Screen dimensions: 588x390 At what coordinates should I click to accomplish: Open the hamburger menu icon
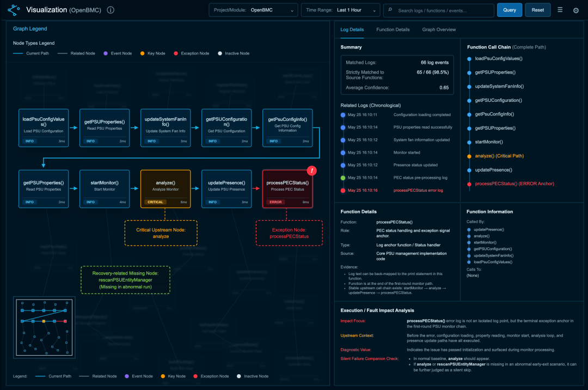click(x=560, y=10)
